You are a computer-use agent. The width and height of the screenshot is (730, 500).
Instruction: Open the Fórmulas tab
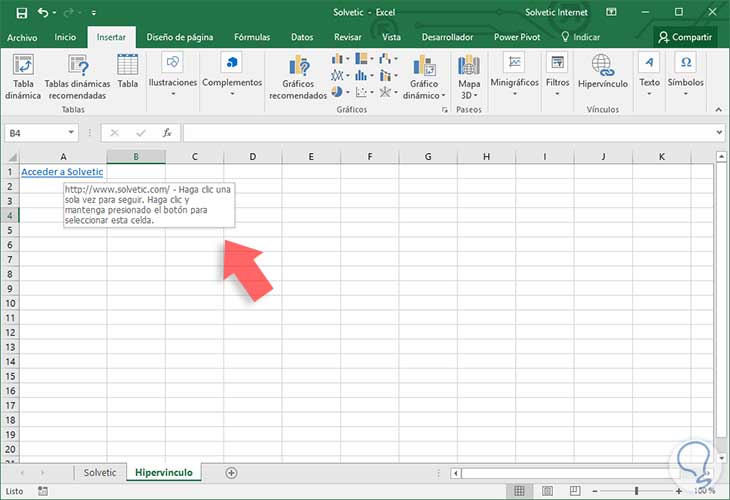click(252, 37)
